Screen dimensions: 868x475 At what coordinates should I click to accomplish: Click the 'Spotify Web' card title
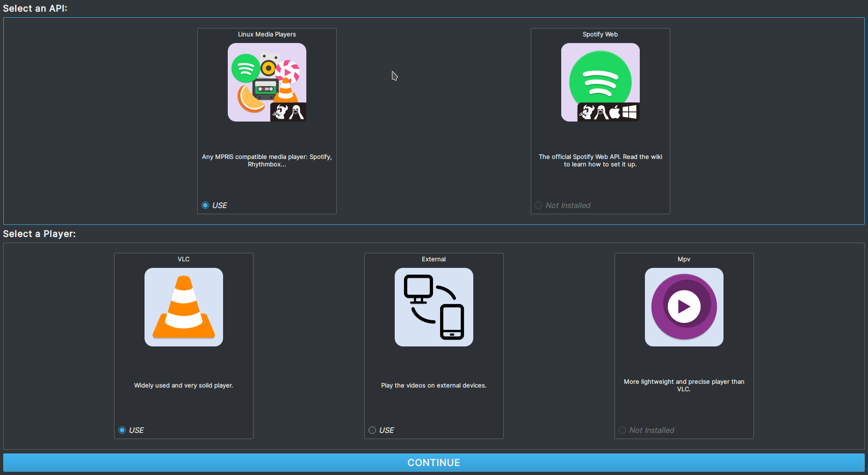coord(600,34)
